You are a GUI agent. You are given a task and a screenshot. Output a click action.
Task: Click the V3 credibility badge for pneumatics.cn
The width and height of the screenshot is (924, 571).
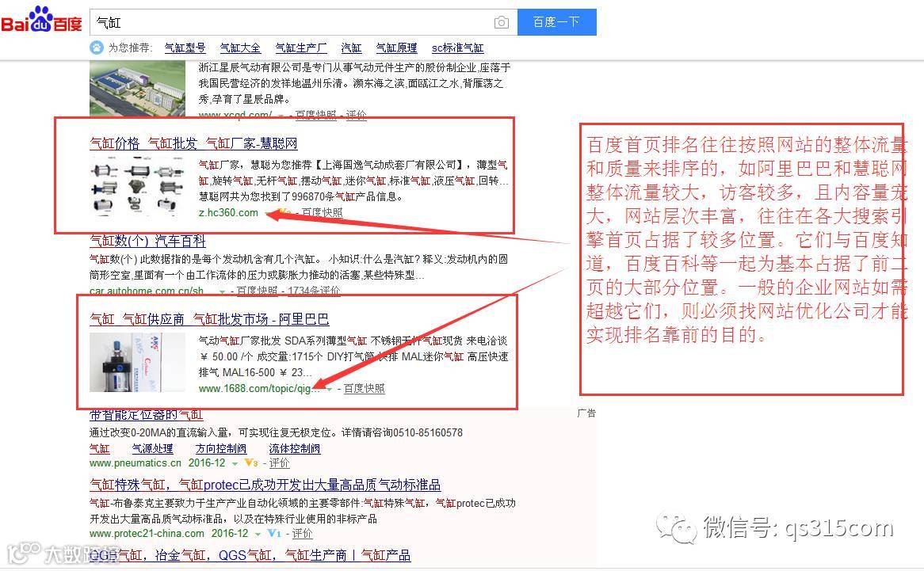point(251,463)
